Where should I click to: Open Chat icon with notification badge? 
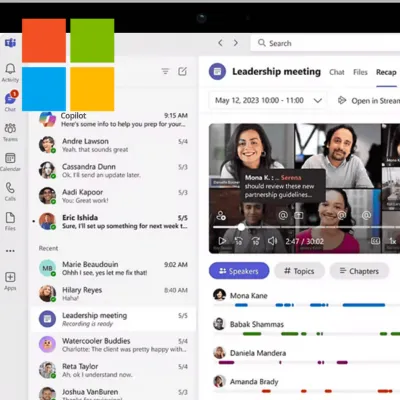10,101
